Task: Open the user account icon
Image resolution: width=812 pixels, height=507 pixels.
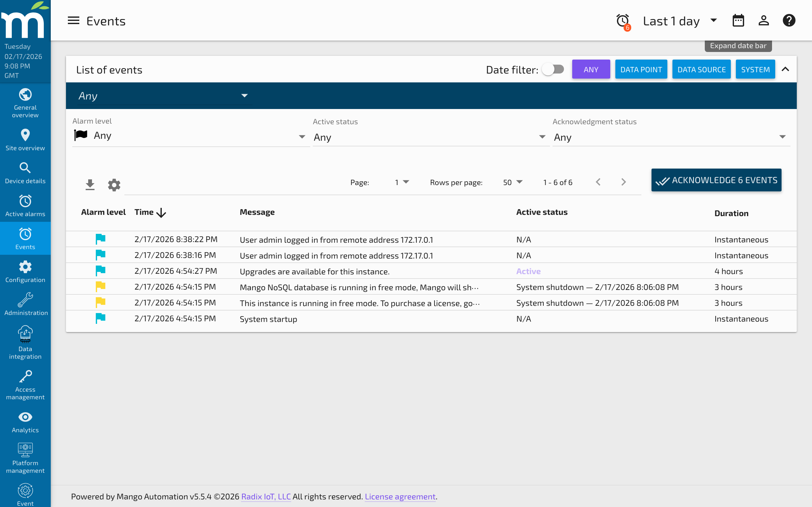Action: point(764,21)
